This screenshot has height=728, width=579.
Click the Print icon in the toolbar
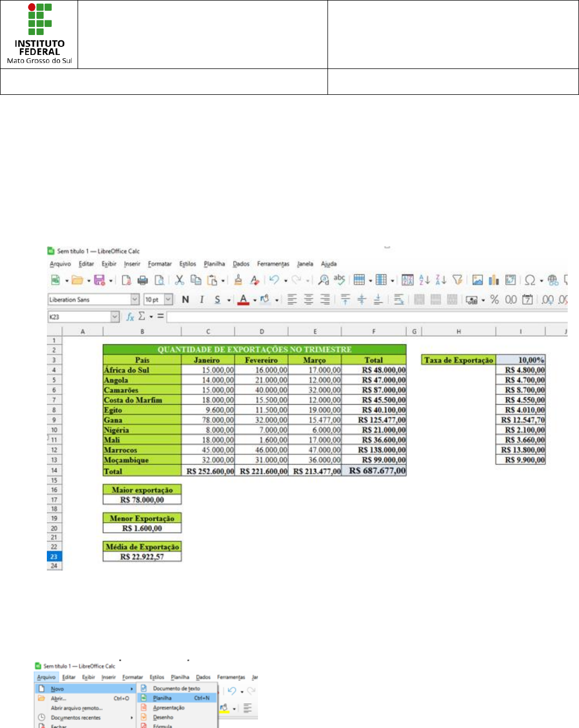pyautogui.click(x=143, y=280)
